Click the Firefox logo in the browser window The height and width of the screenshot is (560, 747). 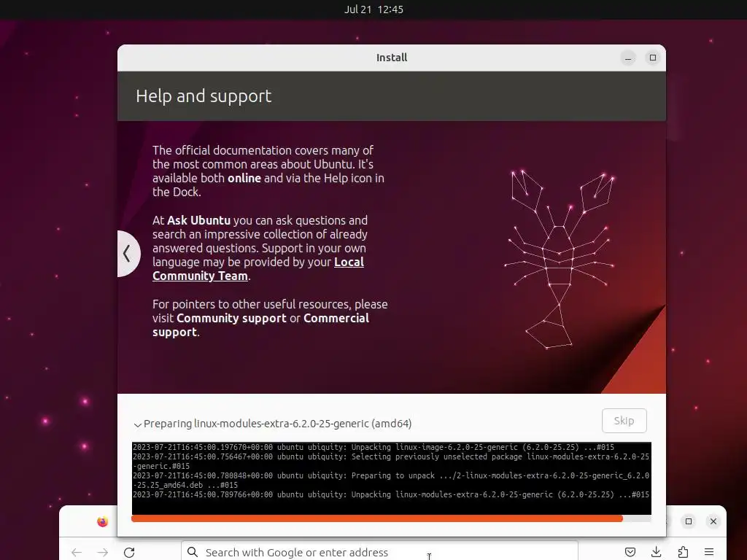point(102,521)
